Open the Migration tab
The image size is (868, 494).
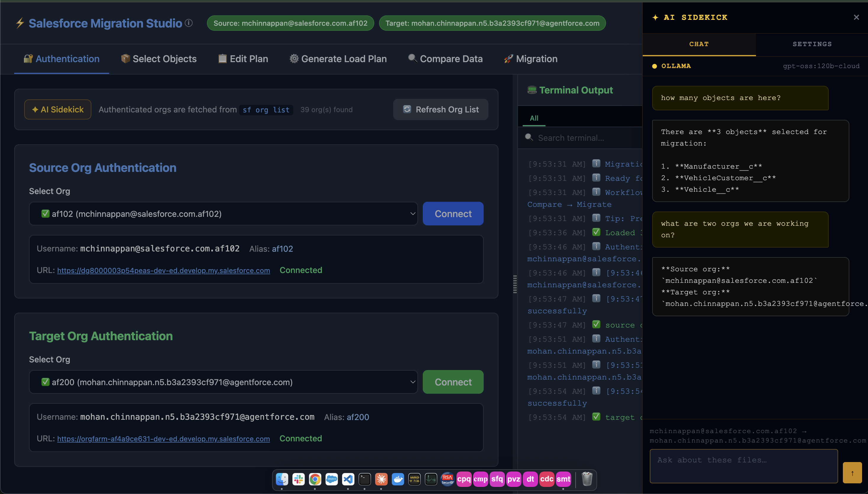click(x=531, y=59)
